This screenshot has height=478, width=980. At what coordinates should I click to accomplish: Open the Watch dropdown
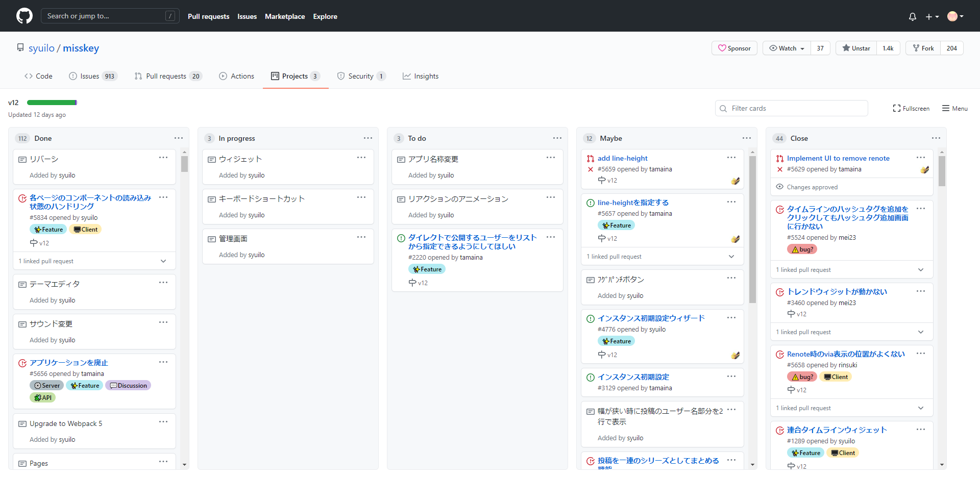pos(787,48)
